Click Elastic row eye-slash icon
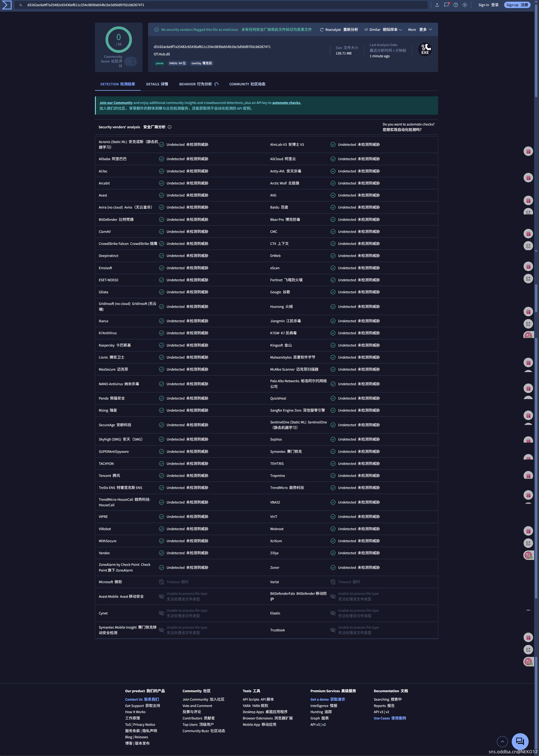Viewport: 539px width, 756px height. click(x=333, y=613)
